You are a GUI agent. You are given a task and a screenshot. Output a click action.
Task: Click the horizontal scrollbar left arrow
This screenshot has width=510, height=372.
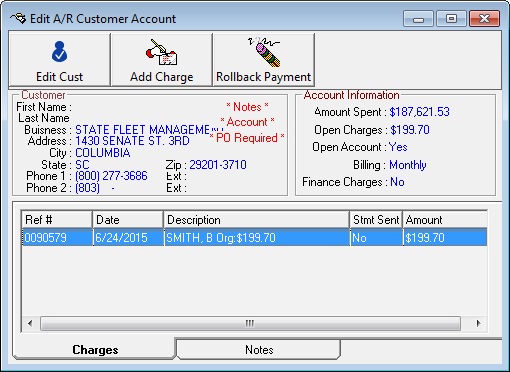(x=30, y=323)
